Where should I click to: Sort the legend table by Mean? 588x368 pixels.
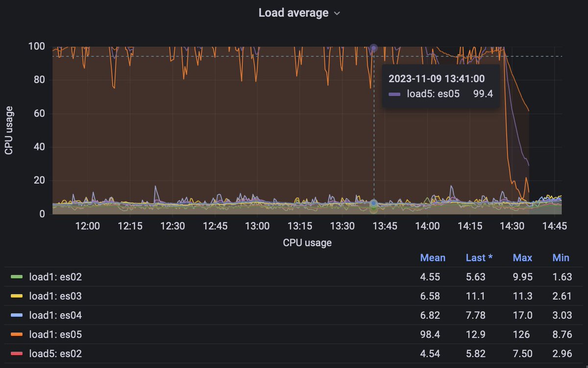(433, 257)
